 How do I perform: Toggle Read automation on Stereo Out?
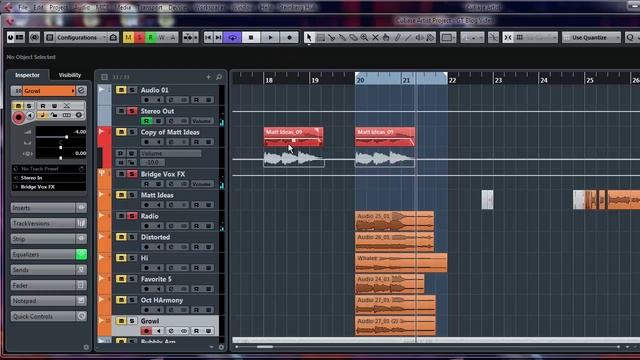146,121
